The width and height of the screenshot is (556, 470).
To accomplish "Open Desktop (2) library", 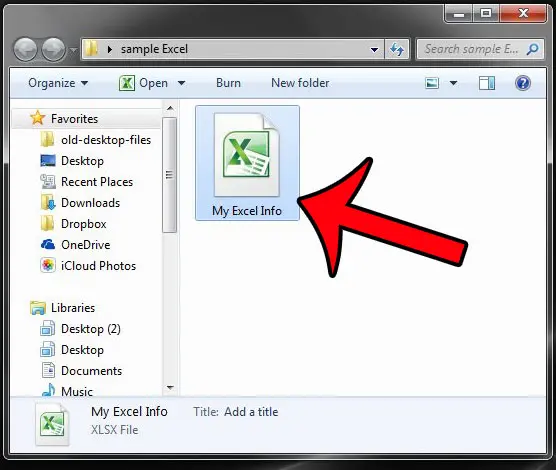I will click(90, 329).
